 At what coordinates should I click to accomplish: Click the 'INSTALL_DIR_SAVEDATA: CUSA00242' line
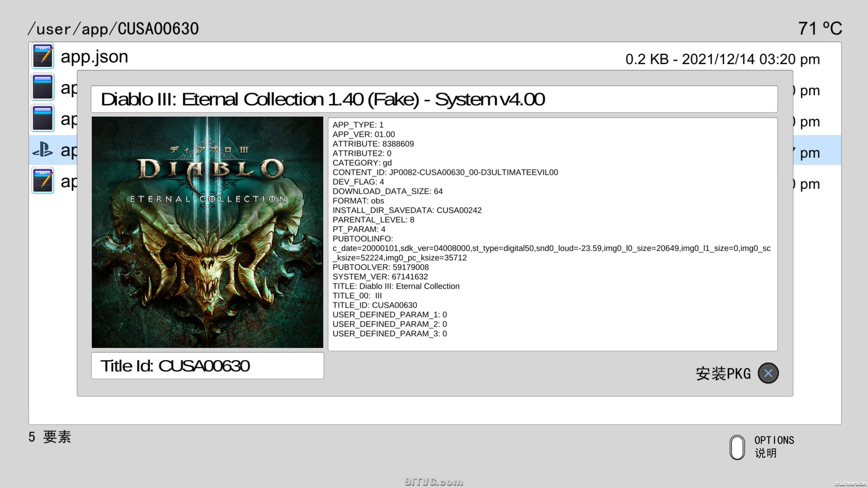[x=407, y=210]
